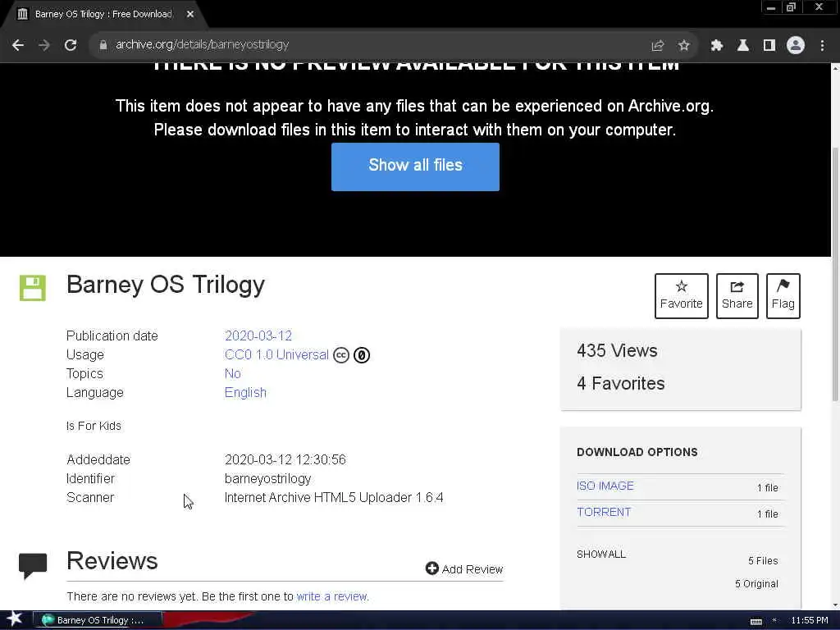Click the 5 Original count text
This screenshot has width=840, height=630.
[x=756, y=584]
